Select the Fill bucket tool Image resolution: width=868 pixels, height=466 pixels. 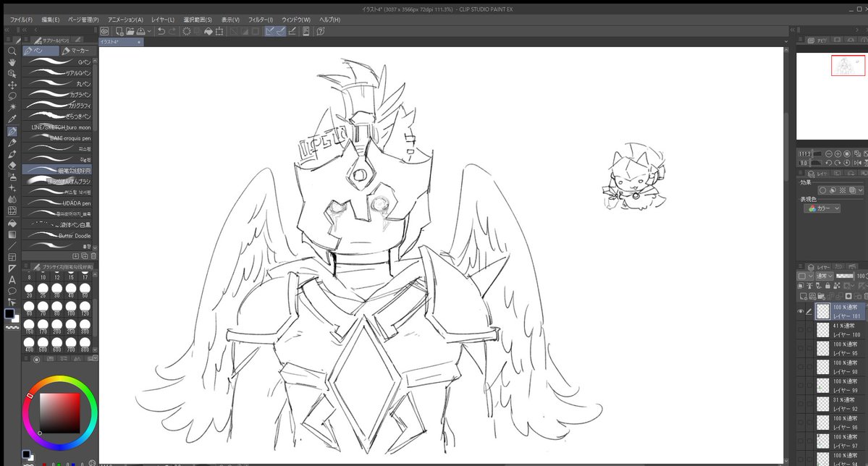(x=12, y=223)
